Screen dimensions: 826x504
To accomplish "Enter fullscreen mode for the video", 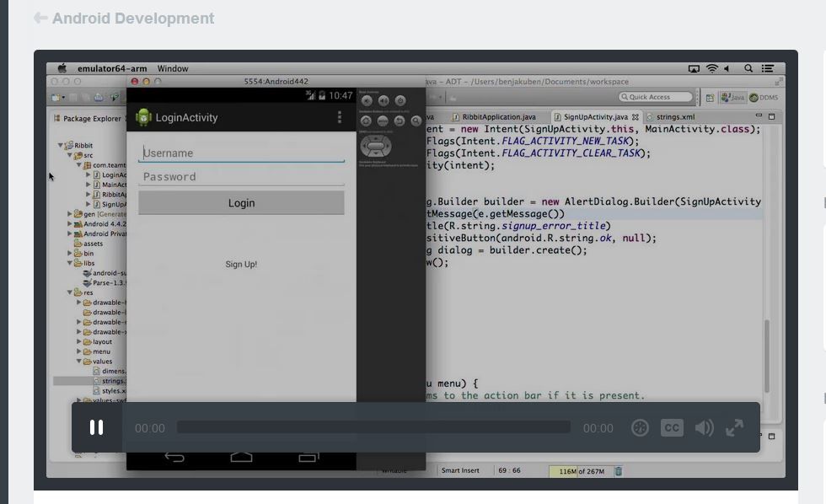I will pos(734,428).
